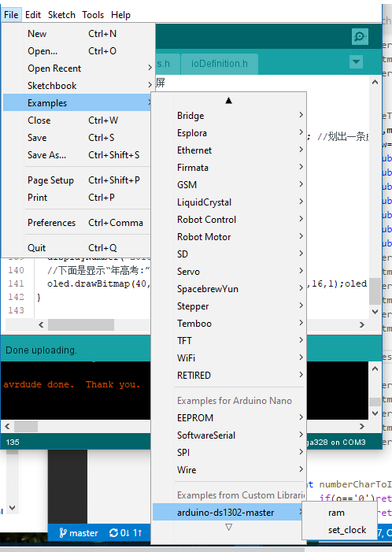Click the console horizontal scroll left arrow
The height and width of the screenshot is (552, 392).
pyautogui.click(x=7, y=426)
